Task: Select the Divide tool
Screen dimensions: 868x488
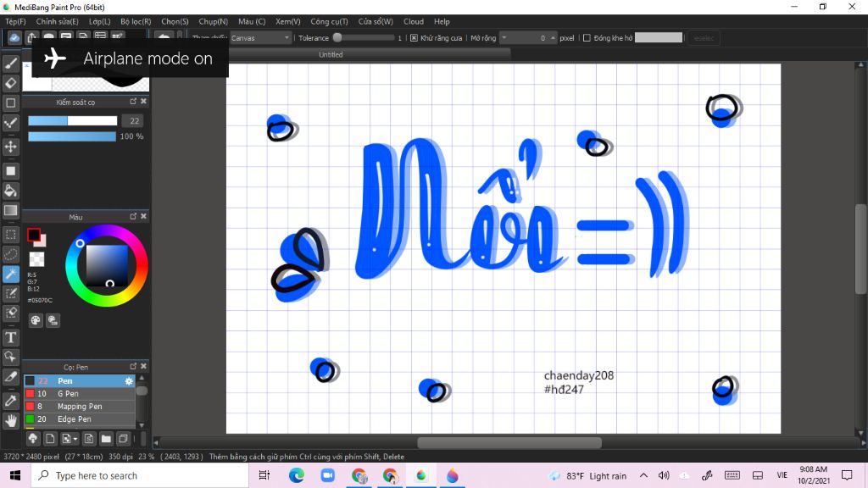Action: pyautogui.click(x=10, y=377)
